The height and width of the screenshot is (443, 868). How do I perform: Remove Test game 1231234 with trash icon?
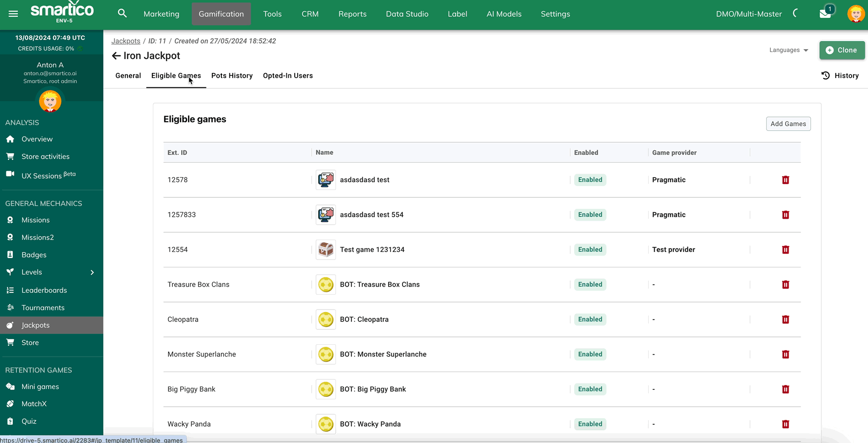(x=785, y=250)
